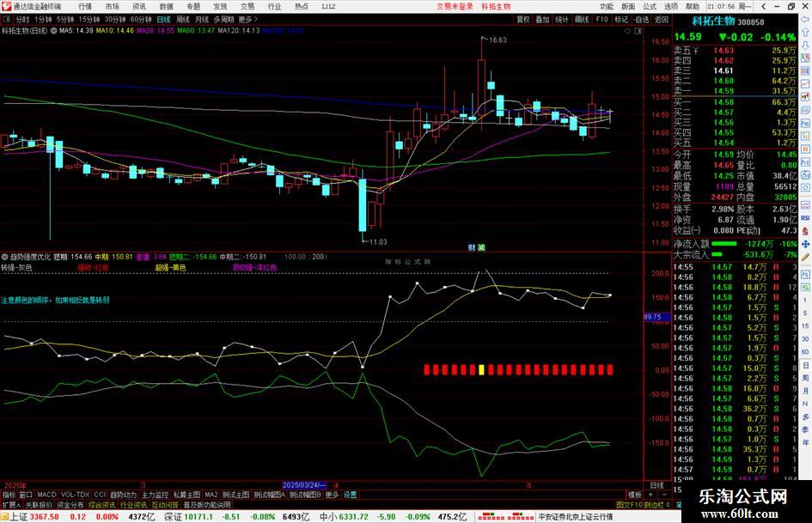Expand 更多 indicator list at bottom
Image resolution: width=812 pixels, height=523 pixels.
pyautogui.click(x=332, y=495)
